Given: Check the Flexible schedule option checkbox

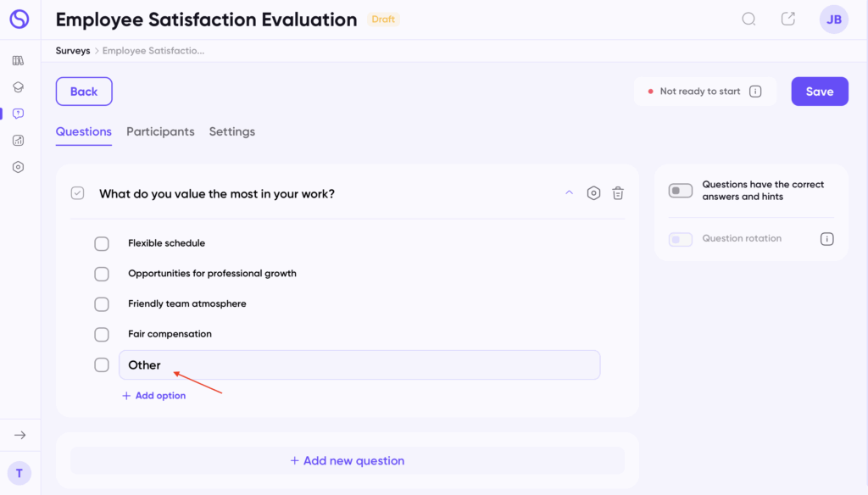Looking at the screenshot, I should pyautogui.click(x=102, y=244).
